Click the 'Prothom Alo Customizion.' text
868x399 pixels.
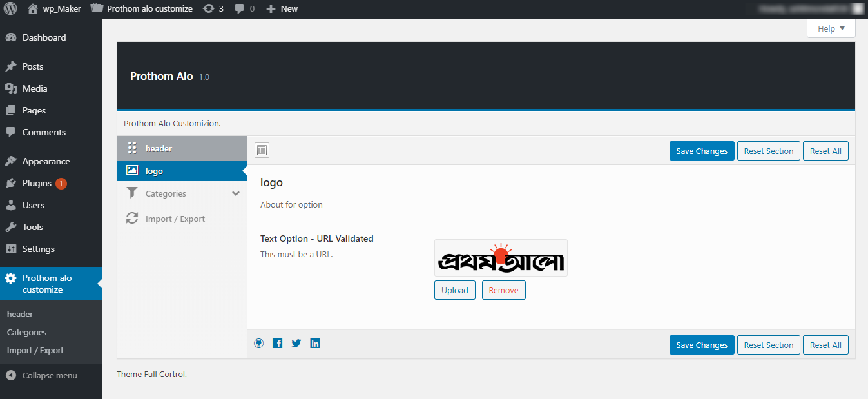172,123
